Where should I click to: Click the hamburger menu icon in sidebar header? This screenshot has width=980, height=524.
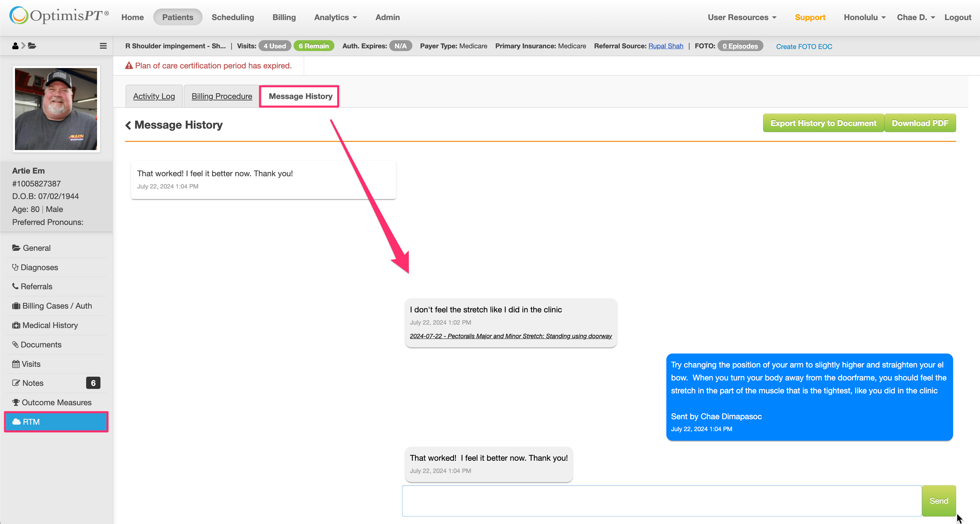(103, 46)
